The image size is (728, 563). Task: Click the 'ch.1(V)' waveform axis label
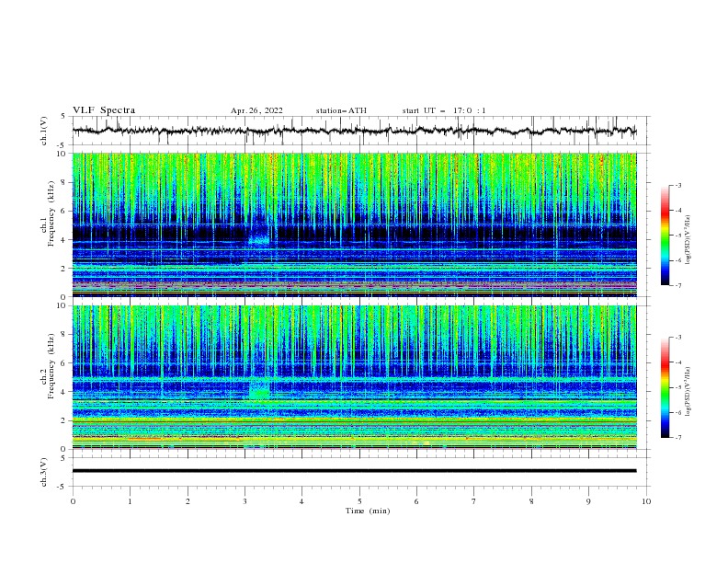pos(44,131)
